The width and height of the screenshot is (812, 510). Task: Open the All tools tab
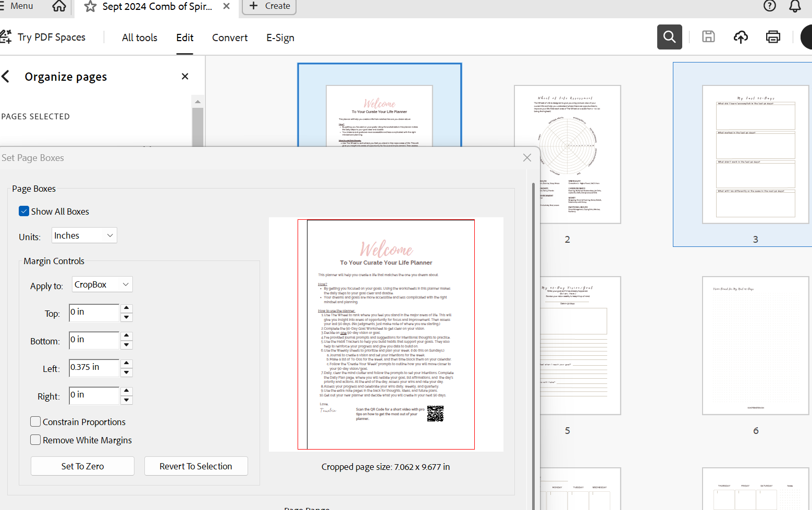point(140,38)
